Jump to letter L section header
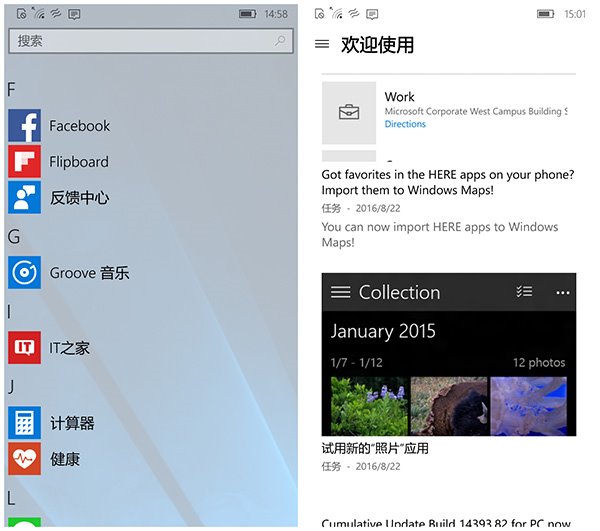 [11, 498]
